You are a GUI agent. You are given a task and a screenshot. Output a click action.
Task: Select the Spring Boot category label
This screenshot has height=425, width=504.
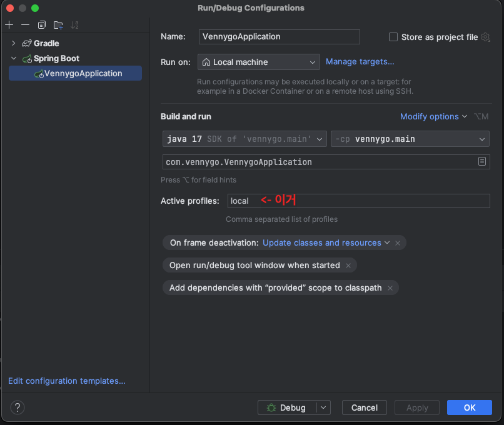pos(56,59)
